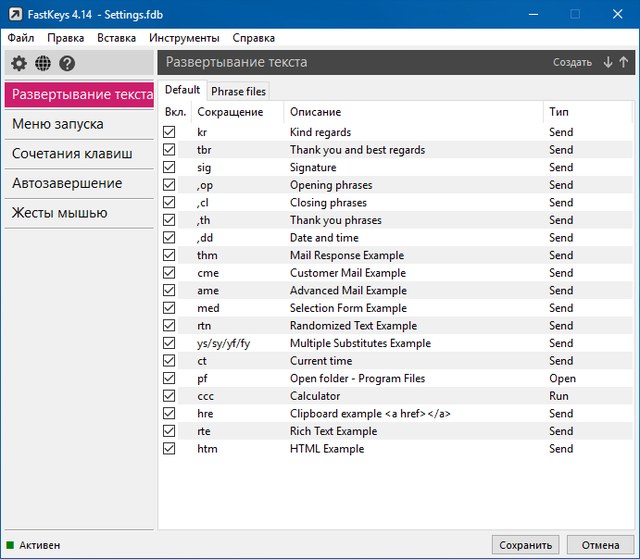Viewport: 640px width, 559px height.
Task: Open the Файл menu
Action: 20,38
